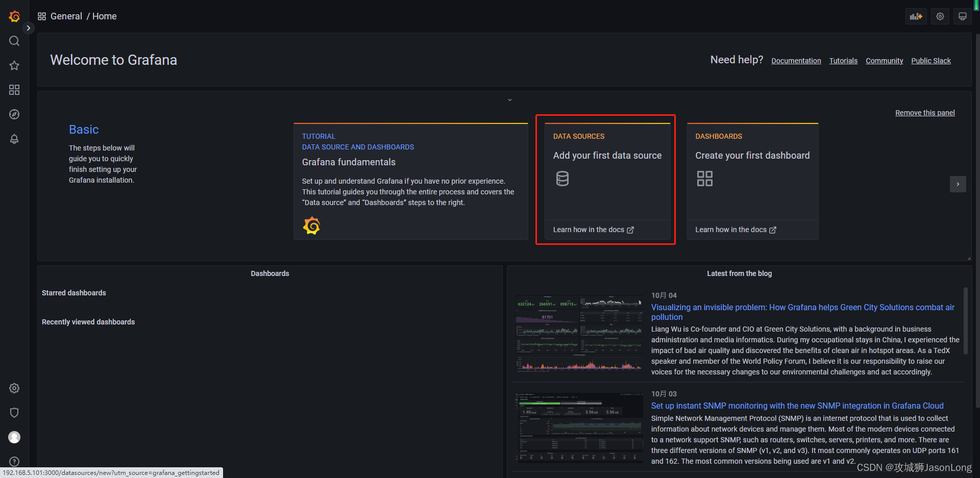Viewport: 980px width, 478px height.
Task: Open the Grafana fundamentals tutorial card
Action: tap(411, 181)
